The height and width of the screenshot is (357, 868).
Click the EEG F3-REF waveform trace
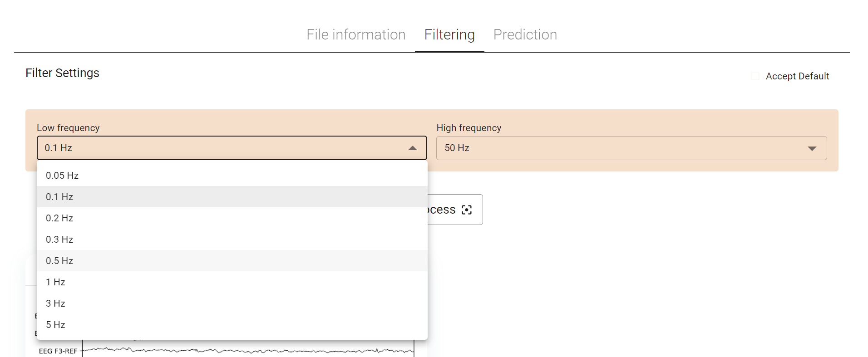point(250,350)
